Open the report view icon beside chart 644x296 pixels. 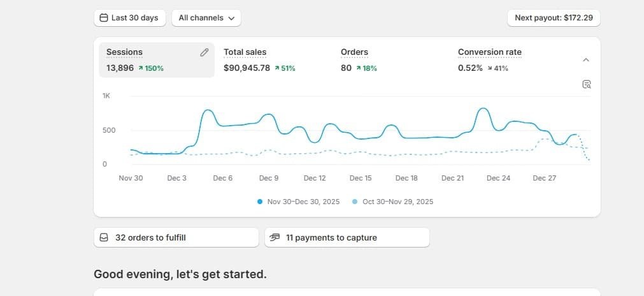pyautogui.click(x=587, y=84)
